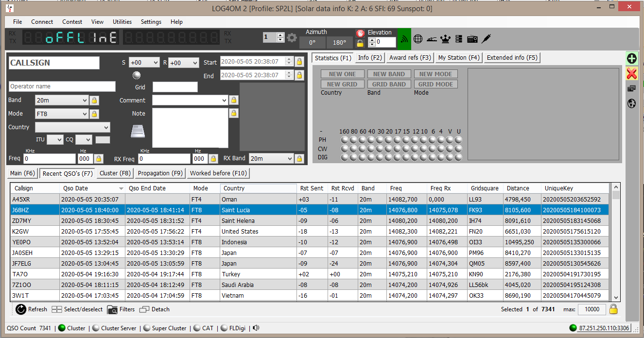Viewport: 644px width, 338px height.
Task: Click the Refresh icon below the QSO table
Action: coord(21,309)
